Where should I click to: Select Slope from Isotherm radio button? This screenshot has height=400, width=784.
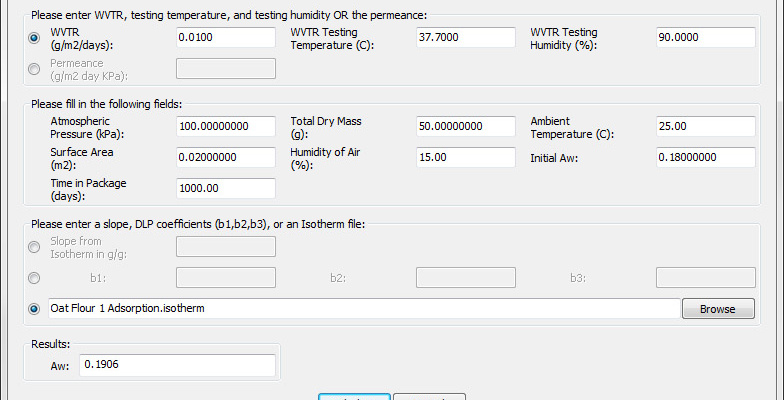pyautogui.click(x=34, y=247)
